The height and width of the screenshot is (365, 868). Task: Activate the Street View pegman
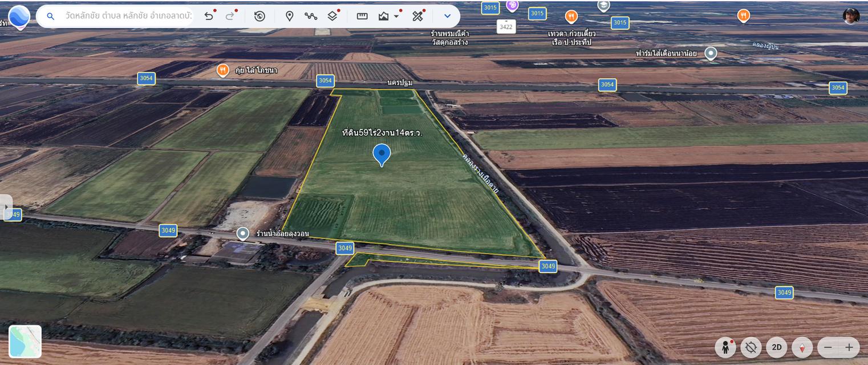point(725,347)
